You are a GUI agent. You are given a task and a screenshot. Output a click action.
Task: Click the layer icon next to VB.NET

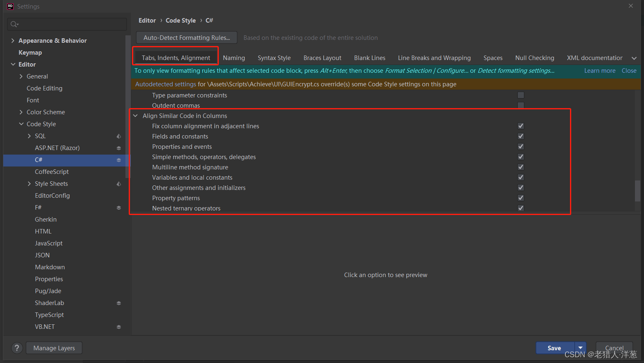tap(118, 327)
